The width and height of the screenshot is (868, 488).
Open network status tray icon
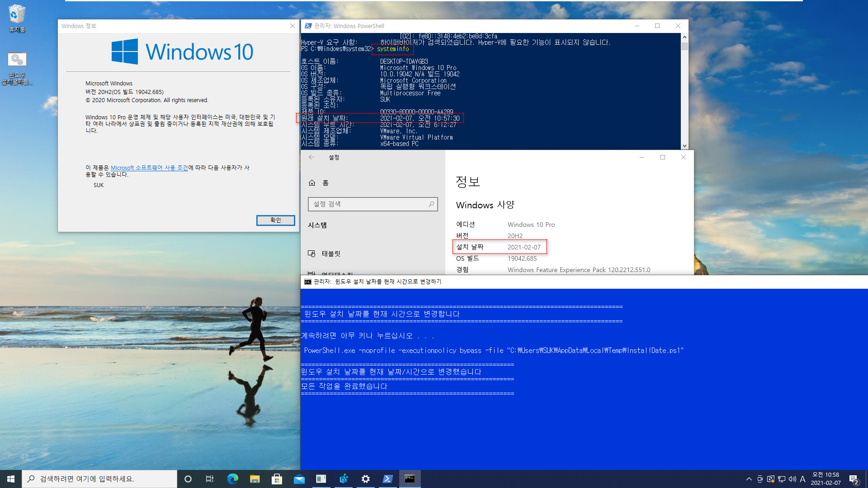pyautogui.click(x=782, y=479)
